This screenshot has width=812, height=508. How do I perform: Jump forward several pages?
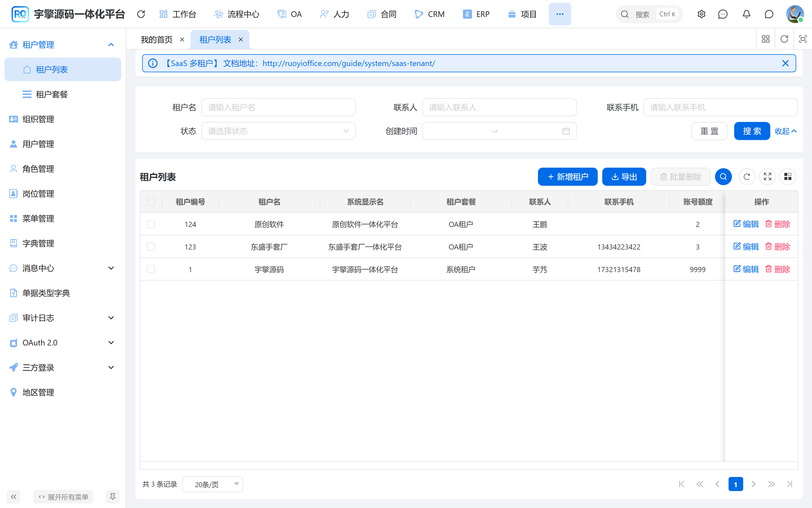coord(771,484)
